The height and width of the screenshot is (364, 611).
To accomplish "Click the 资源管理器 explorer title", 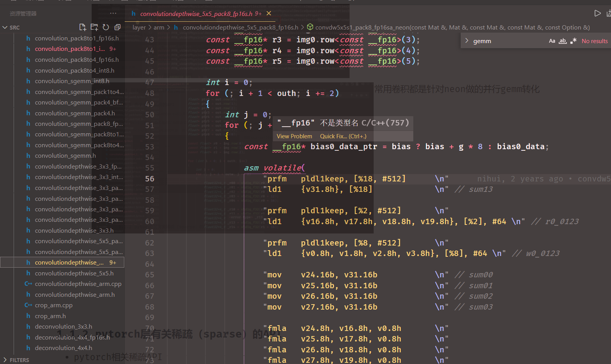I will click(23, 14).
